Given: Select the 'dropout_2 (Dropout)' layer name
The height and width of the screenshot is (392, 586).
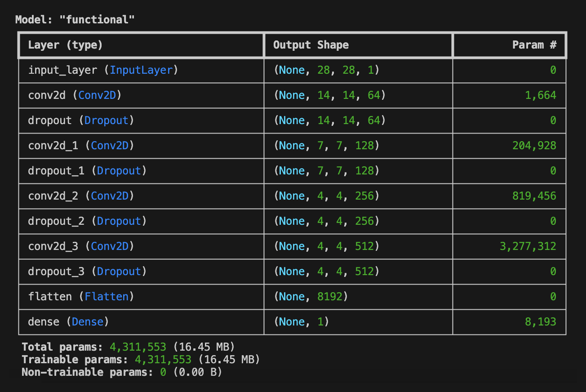Looking at the screenshot, I should [87, 221].
